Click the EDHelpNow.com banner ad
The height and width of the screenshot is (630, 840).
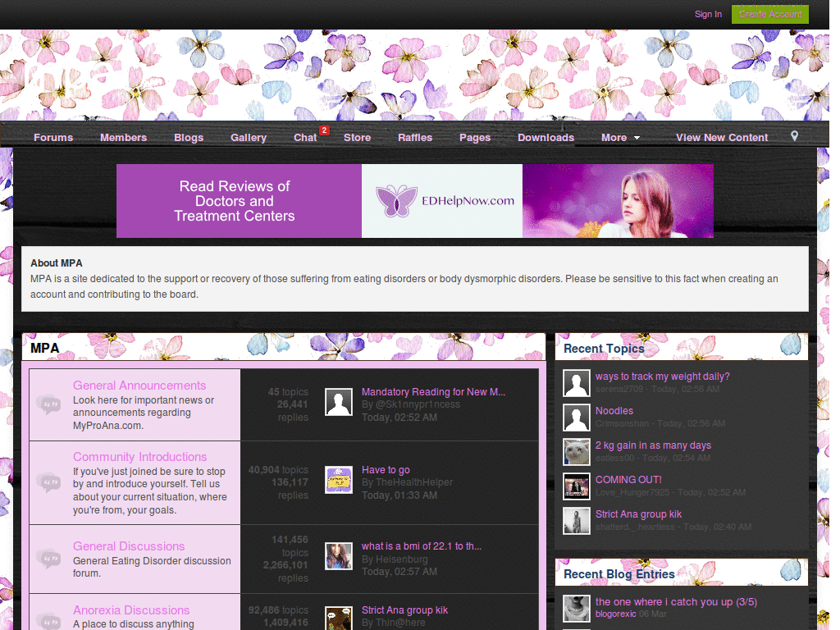[x=414, y=201]
